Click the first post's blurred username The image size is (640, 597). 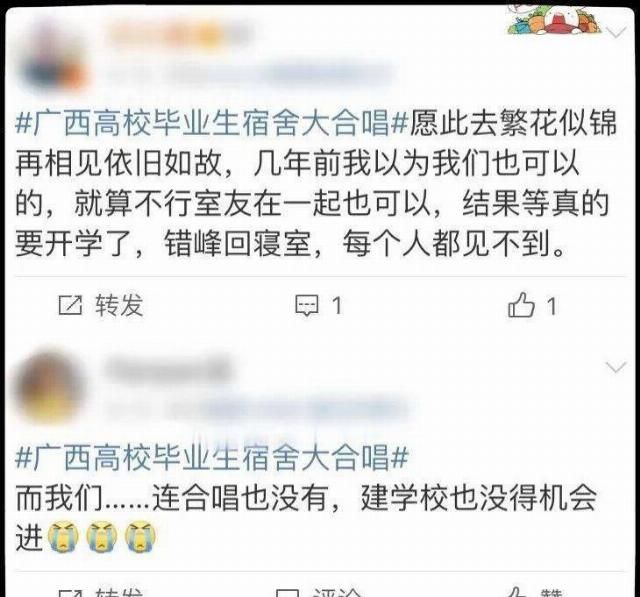pyautogui.click(x=180, y=33)
